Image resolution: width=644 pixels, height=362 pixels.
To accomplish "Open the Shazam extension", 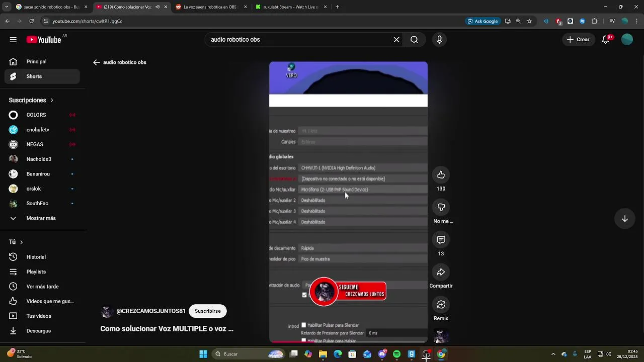I will [582, 21].
